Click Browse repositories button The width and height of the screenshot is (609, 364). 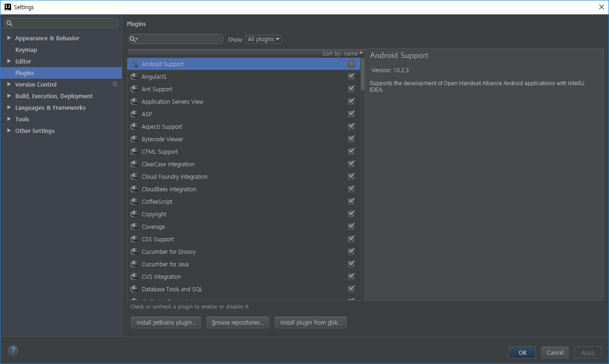[x=238, y=323]
